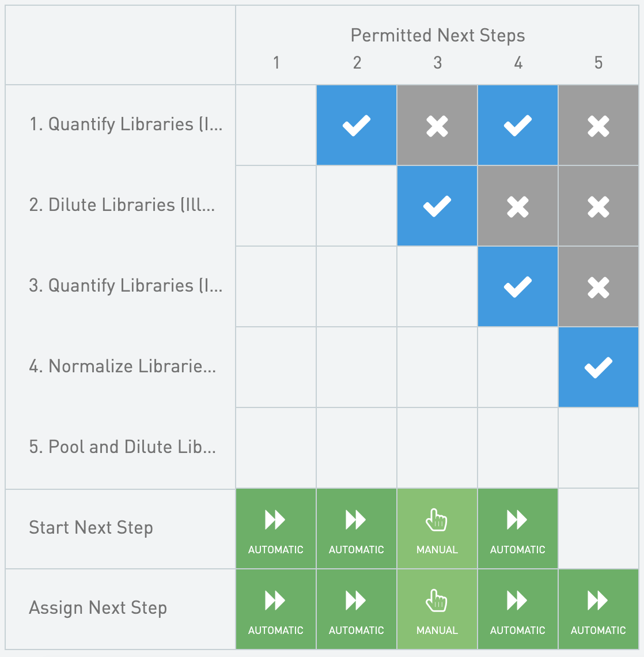
Task: Enable step 1 to step 5 transition
Action: tap(598, 126)
